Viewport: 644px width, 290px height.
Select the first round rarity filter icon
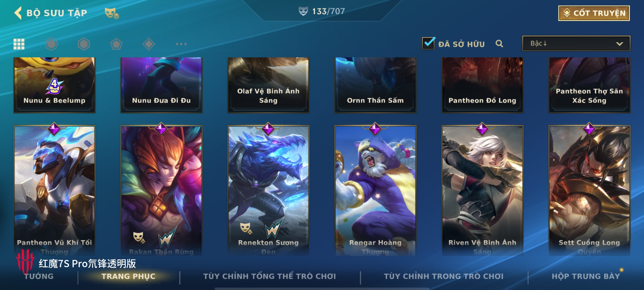pyautogui.click(x=52, y=44)
